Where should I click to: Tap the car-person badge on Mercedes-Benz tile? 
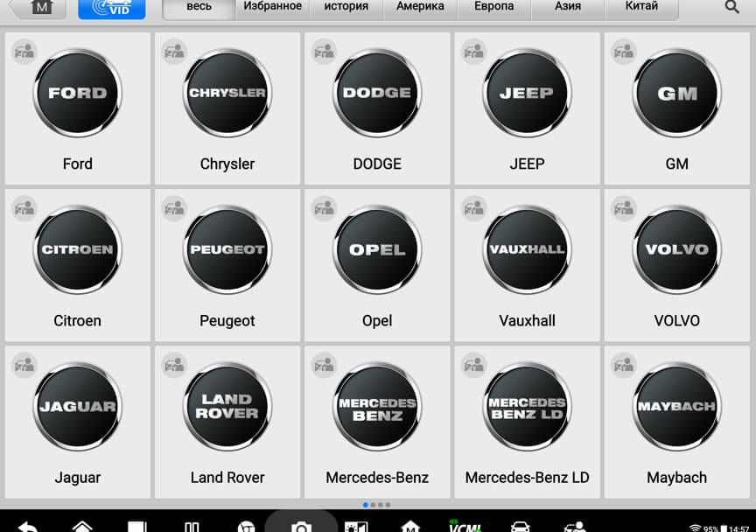324,365
